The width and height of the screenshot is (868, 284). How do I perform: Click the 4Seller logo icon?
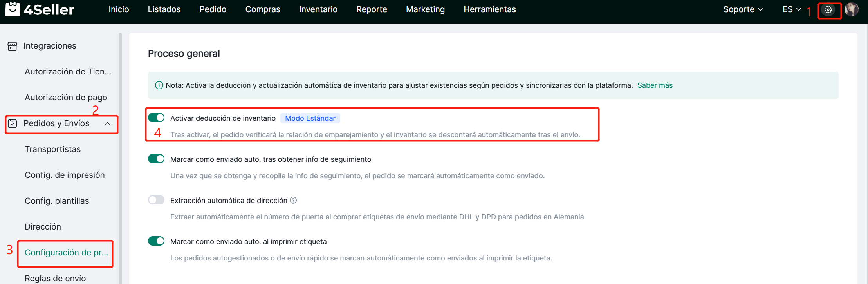tap(13, 9)
